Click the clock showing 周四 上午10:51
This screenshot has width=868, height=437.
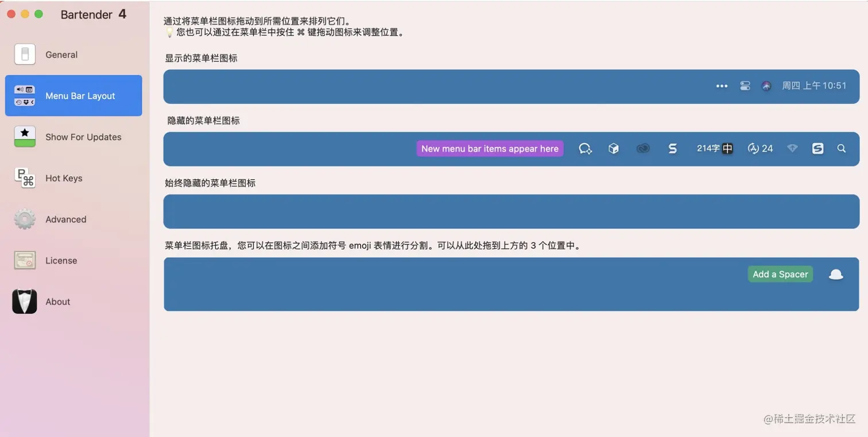click(814, 85)
